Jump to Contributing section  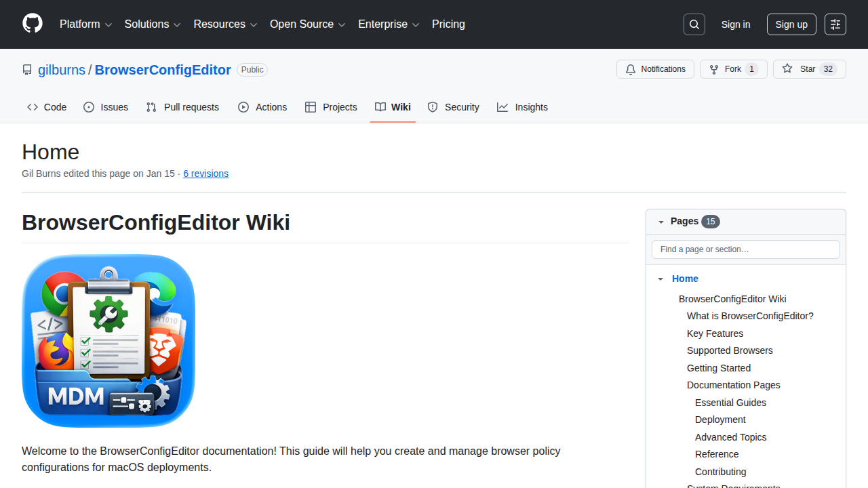(x=721, y=472)
